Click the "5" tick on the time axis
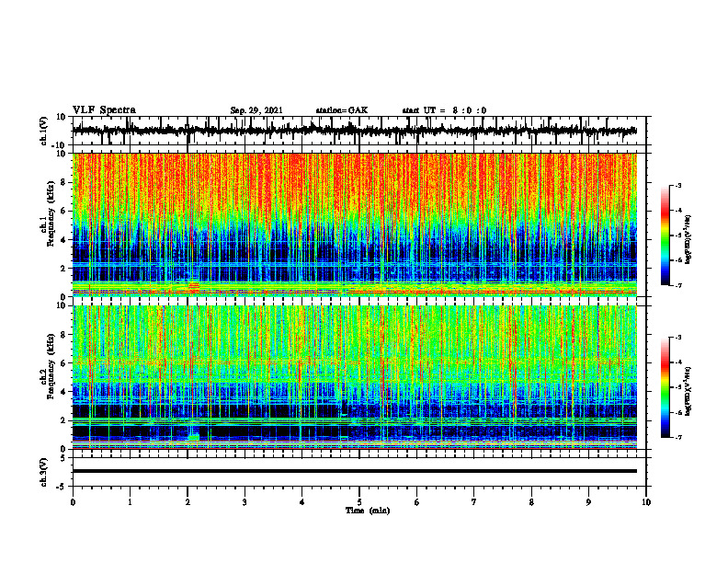This screenshot has height=563, width=728. [359, 502]
